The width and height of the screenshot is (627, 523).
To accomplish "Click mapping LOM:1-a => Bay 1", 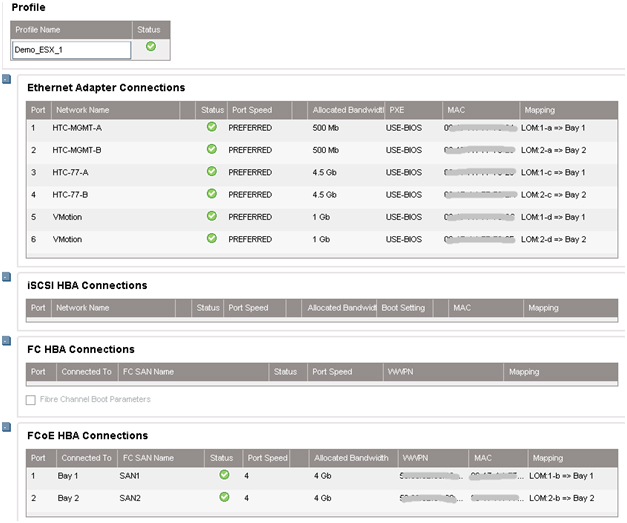I will [553, 128].
